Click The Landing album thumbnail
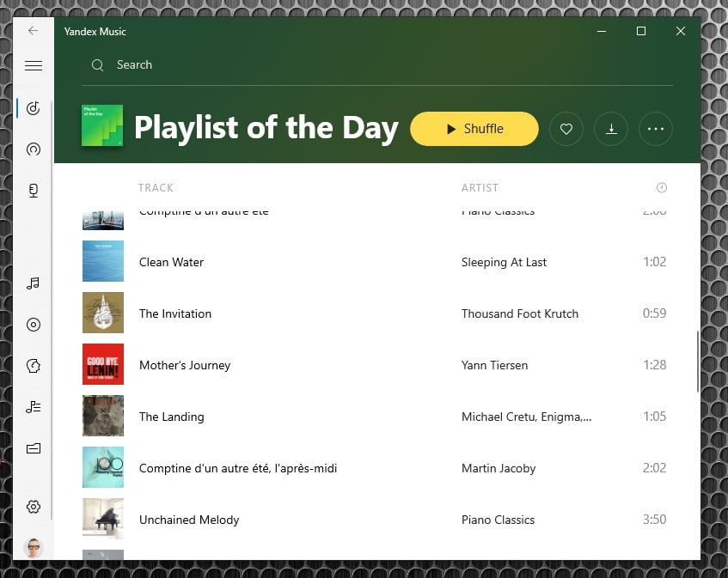Viewport: 728px width, 578px height. coord(103,416)
